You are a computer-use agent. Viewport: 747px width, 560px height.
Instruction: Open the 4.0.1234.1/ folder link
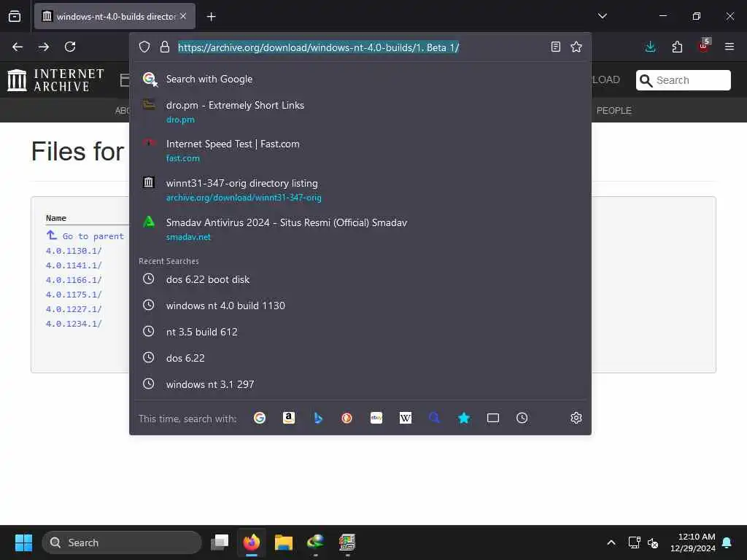click(74, 324)
